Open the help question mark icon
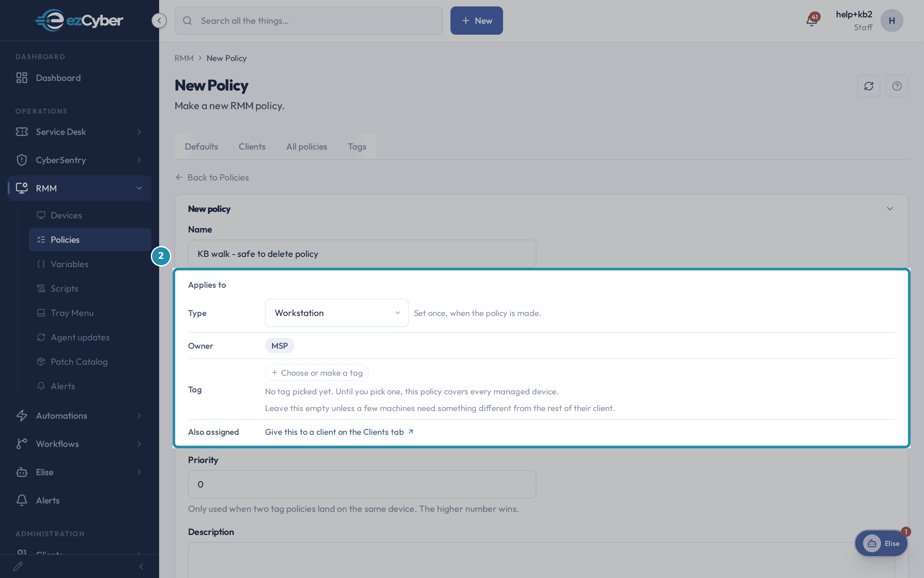The width and height of the screenshot is (924, 578). pos(897,86)
